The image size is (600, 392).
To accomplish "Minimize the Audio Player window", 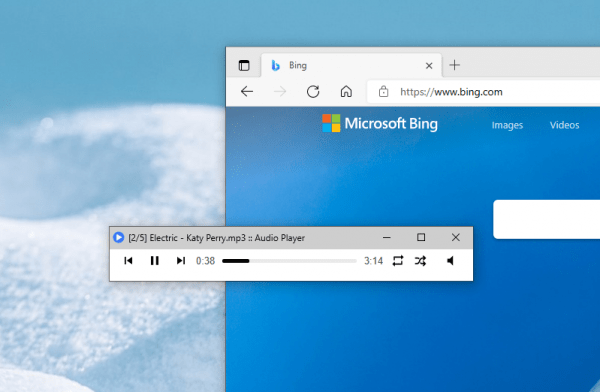I will [x=387, y=237].
